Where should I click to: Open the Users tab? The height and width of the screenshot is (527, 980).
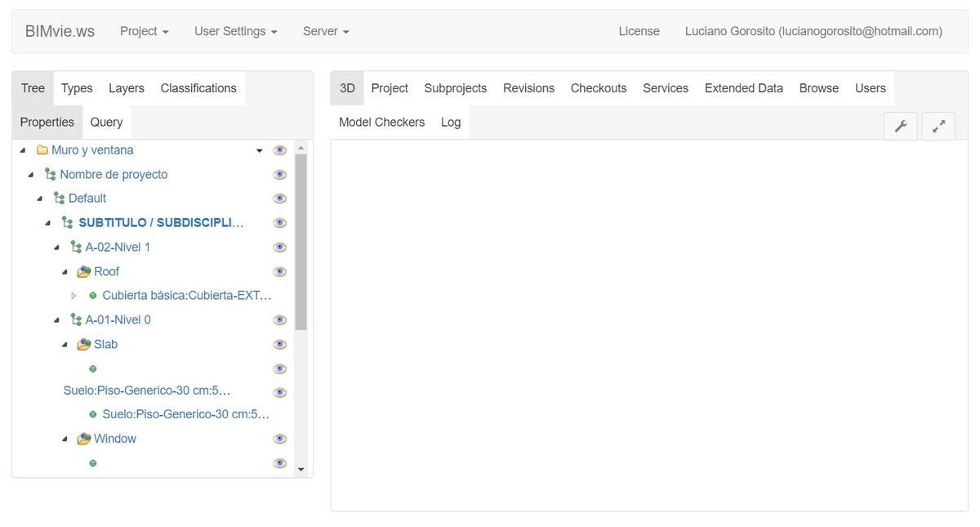(x=871, y=88)
